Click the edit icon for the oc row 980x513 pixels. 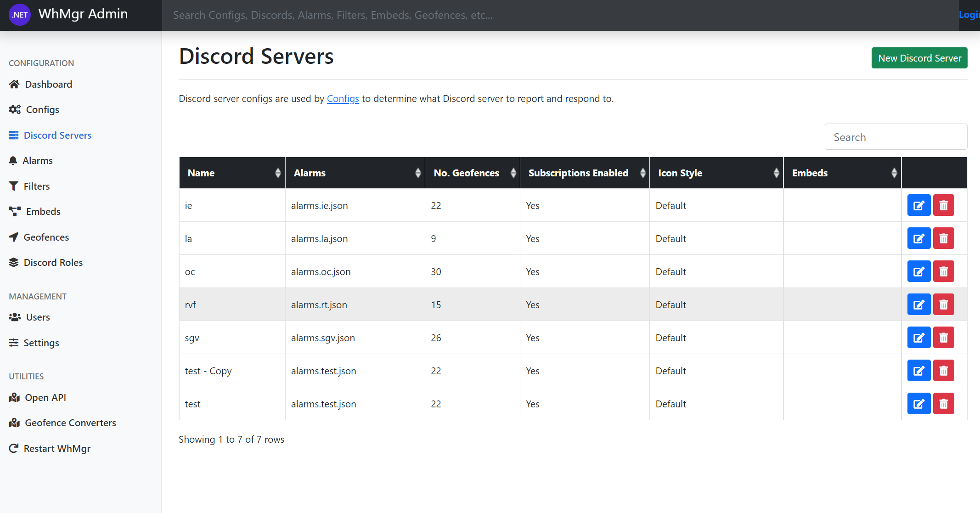918,271
